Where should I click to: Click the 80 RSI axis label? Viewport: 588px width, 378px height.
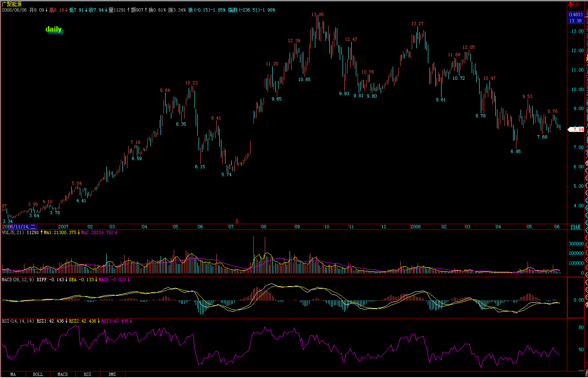point(581,327)
